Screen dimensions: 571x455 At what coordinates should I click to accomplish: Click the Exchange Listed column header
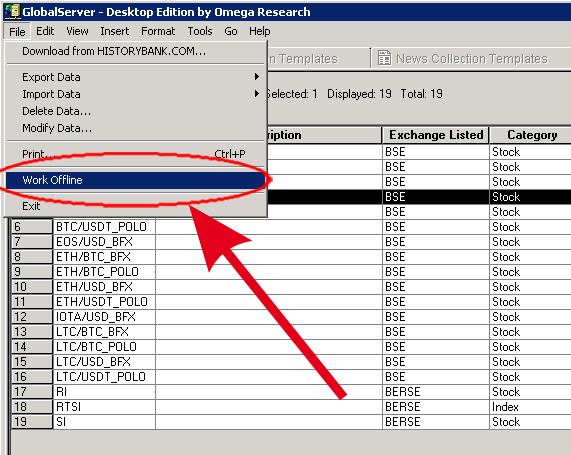coord(436,135)
